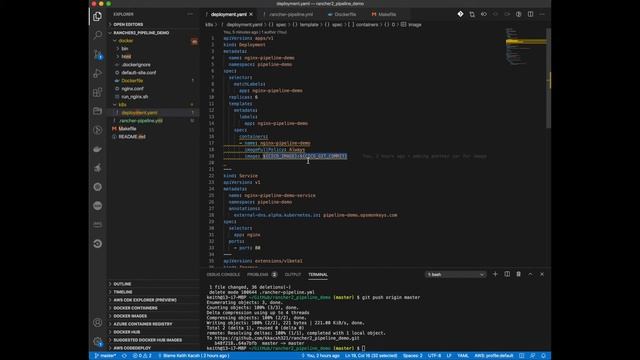Expand the OPEN EDITORS section

click(128, 24)
